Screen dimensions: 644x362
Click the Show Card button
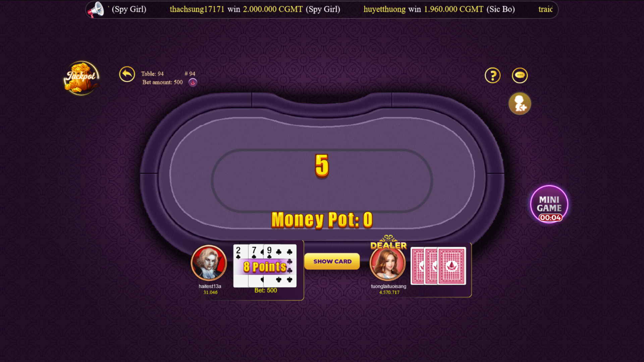point(332,261)
